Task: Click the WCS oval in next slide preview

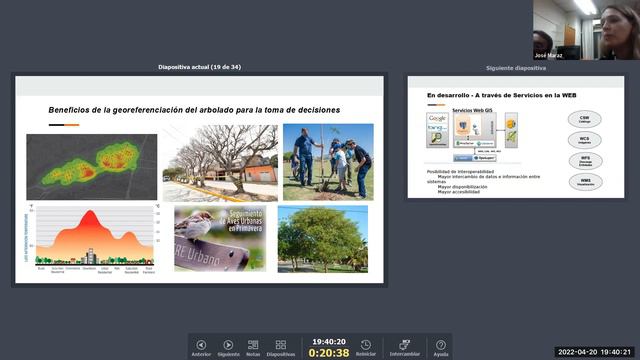Action: (584, 140)
